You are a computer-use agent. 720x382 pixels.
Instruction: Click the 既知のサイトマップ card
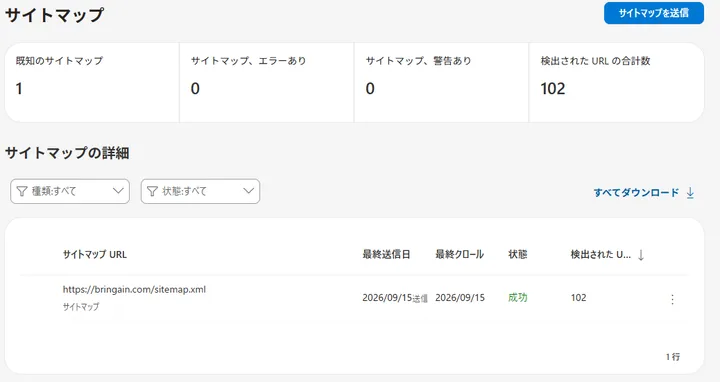[92, 83]
